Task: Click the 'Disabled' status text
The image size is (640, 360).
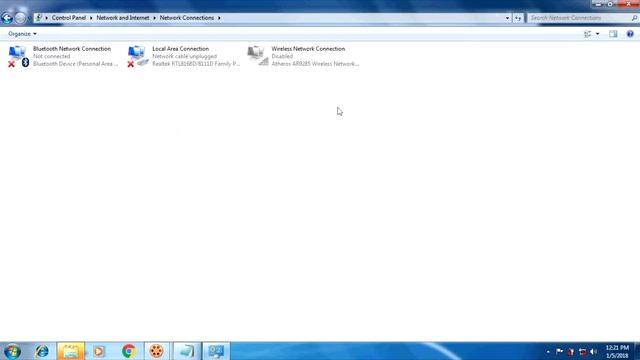Action: pyautogui.click(x=282, y=56)
